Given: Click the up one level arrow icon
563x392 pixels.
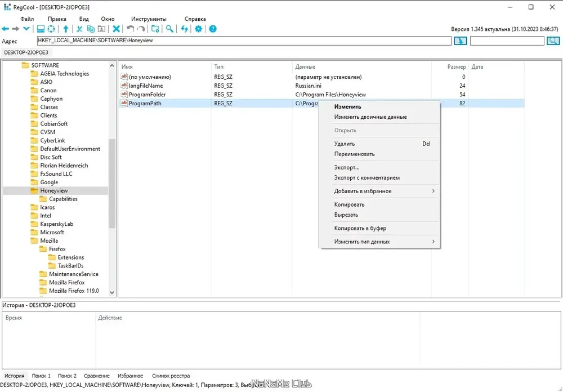Looking at the screenshot, I should coord(66,29).
